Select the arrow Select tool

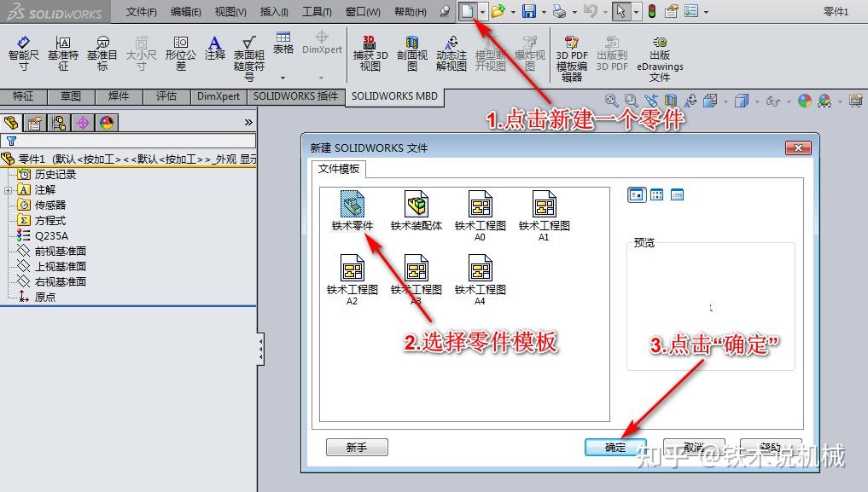pos(621,11)
